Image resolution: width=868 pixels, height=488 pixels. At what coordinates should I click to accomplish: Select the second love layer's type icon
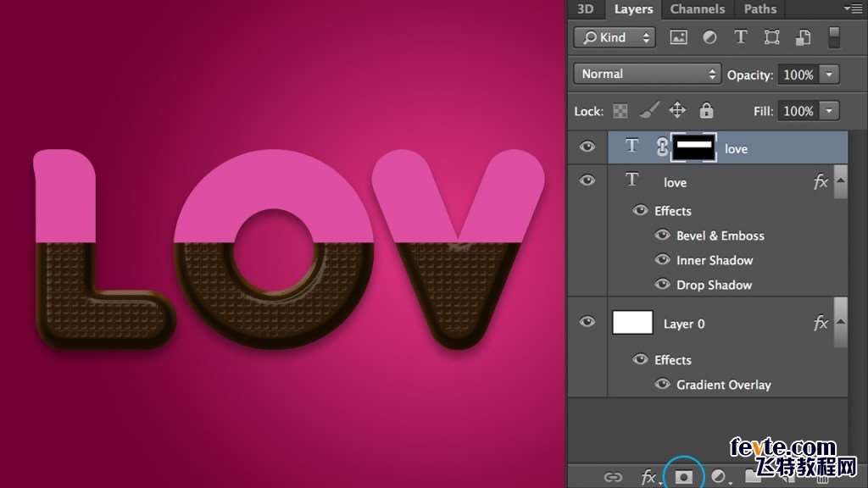pyautogui.click(x=632, y=180)
